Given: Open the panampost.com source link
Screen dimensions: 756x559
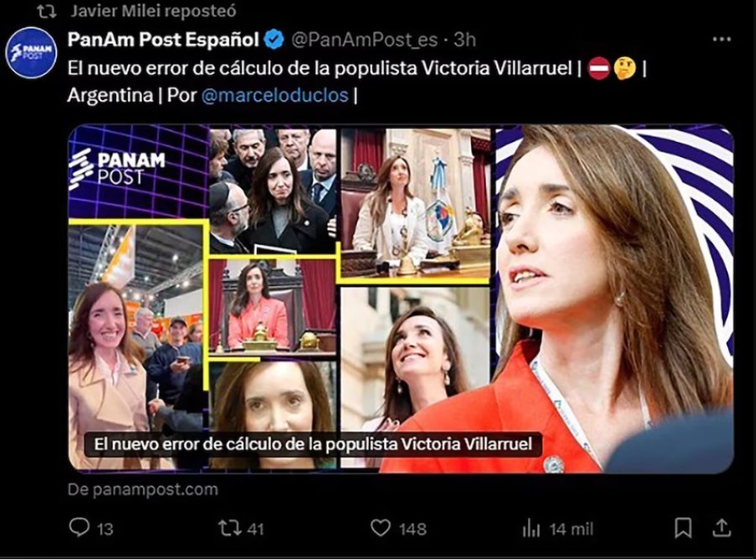Looking at the screenshot, I should point(143,489).
